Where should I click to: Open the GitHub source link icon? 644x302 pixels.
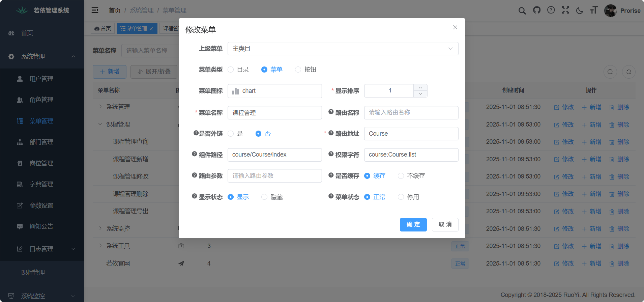tap(536, 10)
